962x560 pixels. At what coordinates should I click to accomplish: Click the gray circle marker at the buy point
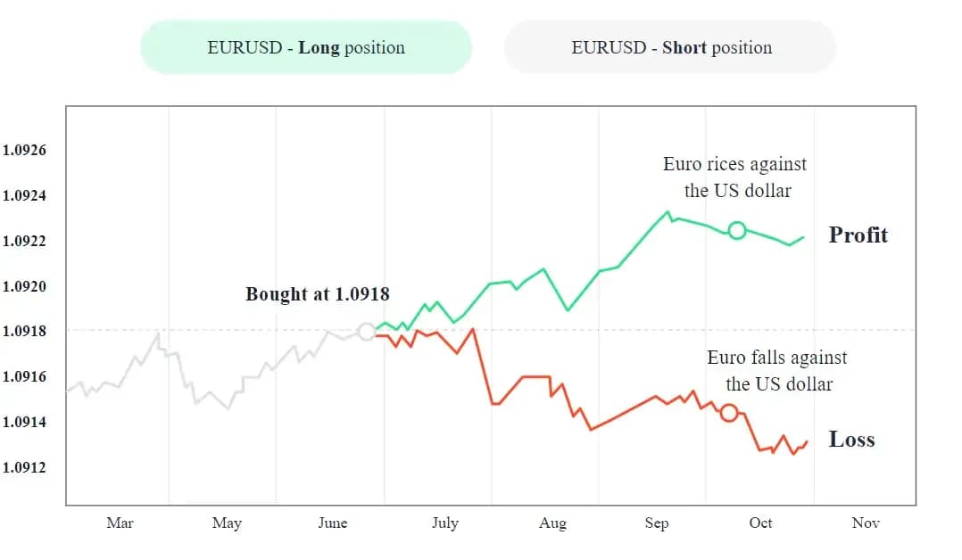point(366,332)
